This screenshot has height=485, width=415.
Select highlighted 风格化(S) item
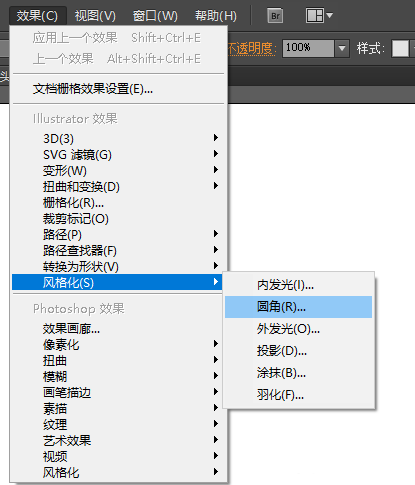pos(117,282)
